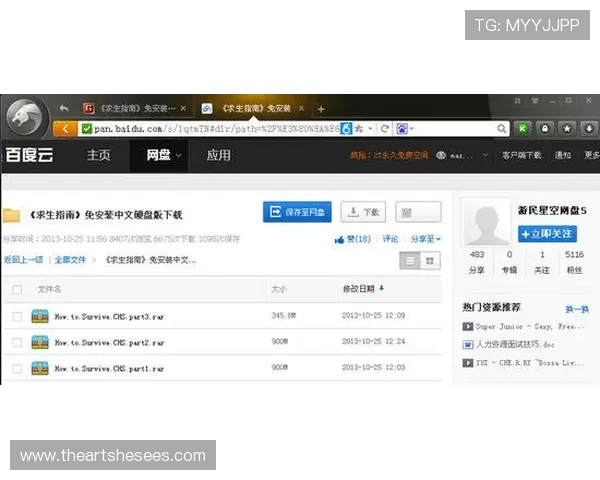600x480 pixels.
Task: Click the 客户端下载 link
Action: pos(522,155)
